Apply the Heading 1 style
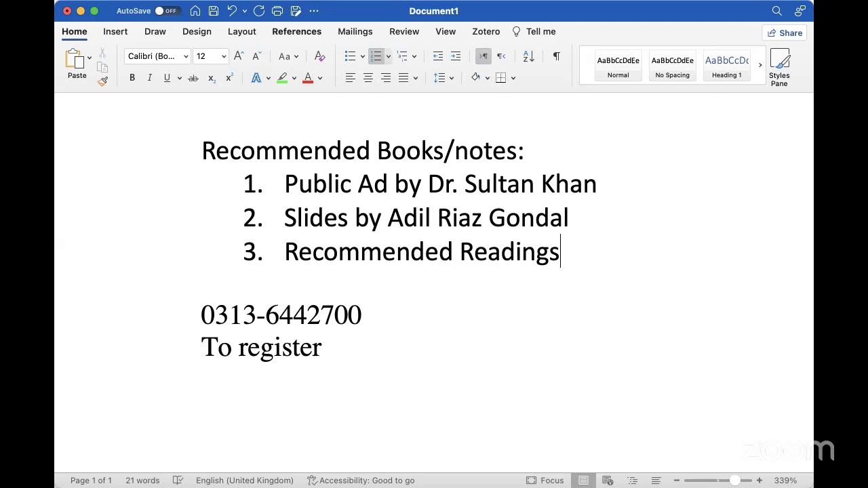Viewport: 868px width, 488px height. pos(727,66)
